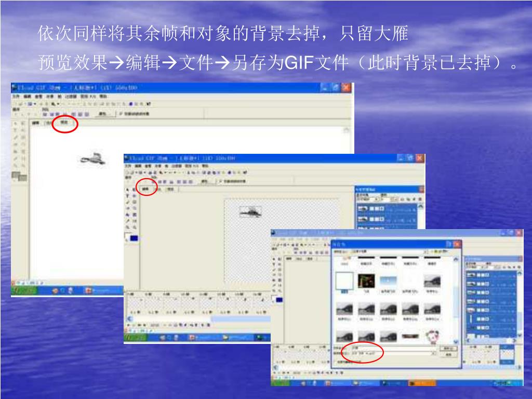Select the blank white thumbnail in Save As dialog
The height and width of the screenshot is (399, 532).
[344, 281]
